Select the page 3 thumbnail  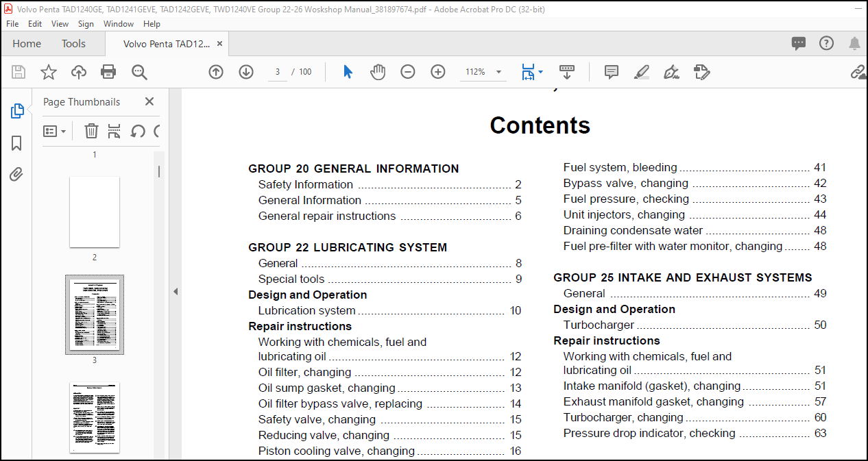[95, 314]
